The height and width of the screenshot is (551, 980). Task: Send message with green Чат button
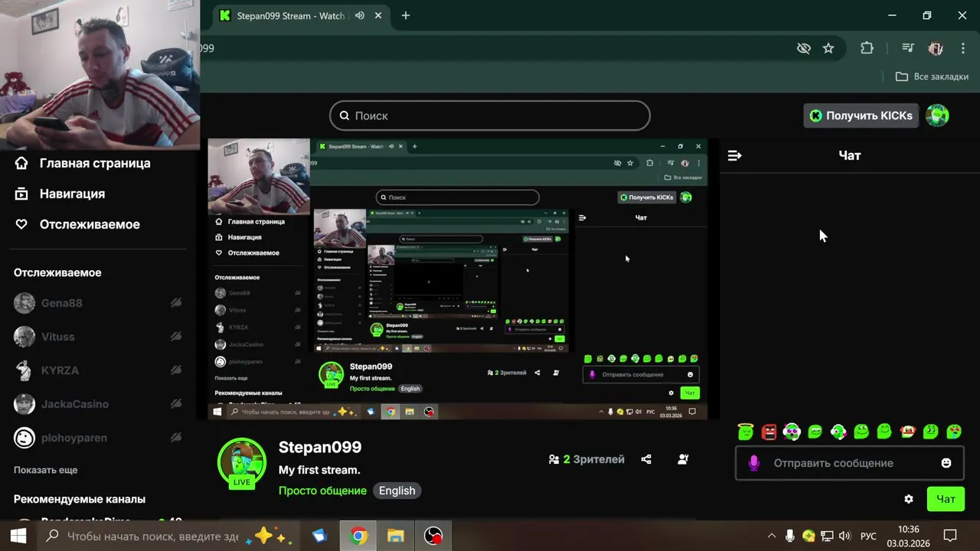946,499
